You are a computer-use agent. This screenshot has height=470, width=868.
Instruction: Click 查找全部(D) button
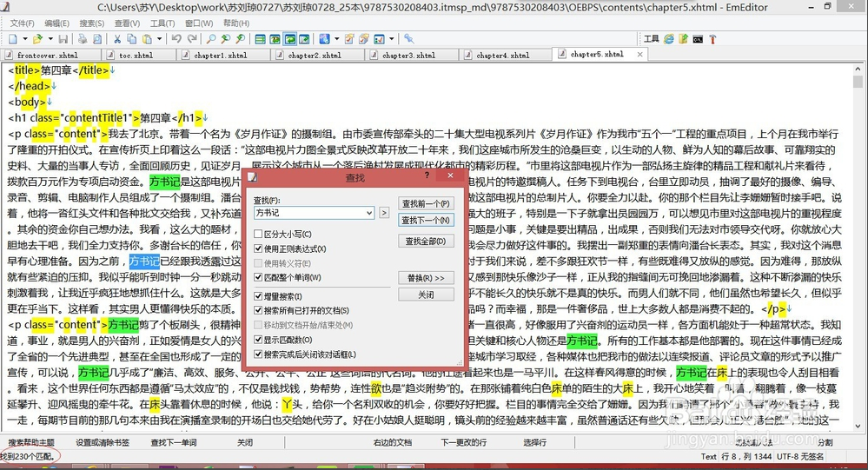tap(426, 241)
